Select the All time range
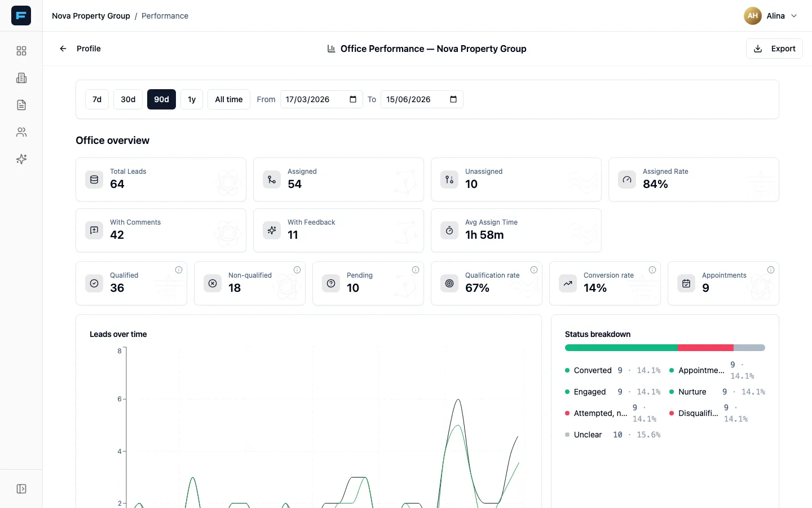The height and width of the screenshot is (508, 812). (229, 99)
